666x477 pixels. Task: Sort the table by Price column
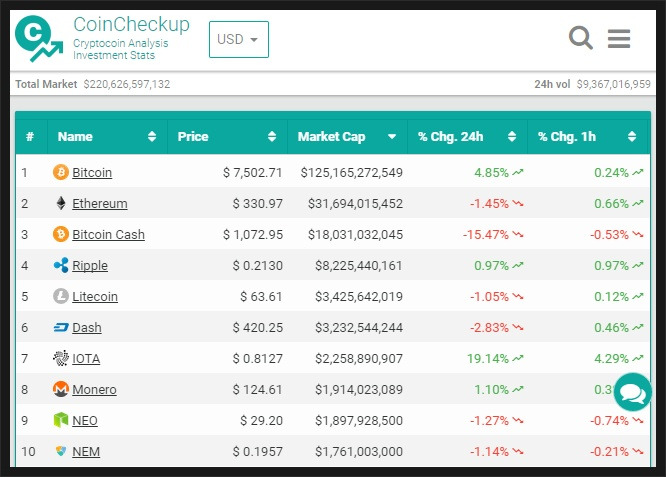(227, 136)
